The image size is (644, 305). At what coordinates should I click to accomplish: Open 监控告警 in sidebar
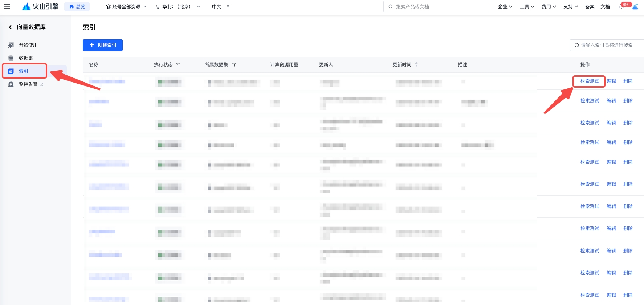28,84
